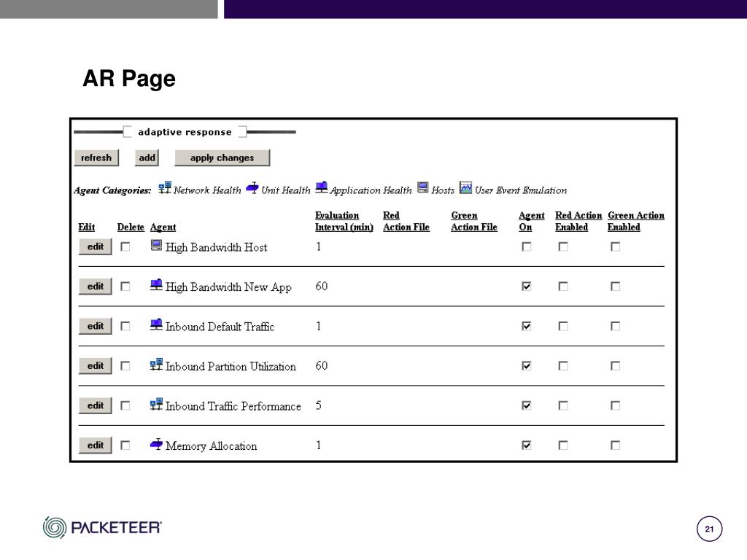Click the User Event Emulation category icon
The image size is (747, 560).
465,187
